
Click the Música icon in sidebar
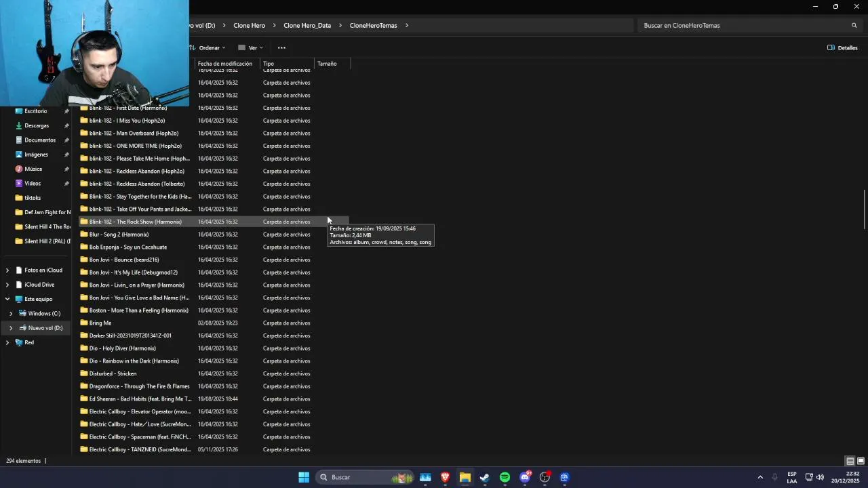[x=19, y=169]
